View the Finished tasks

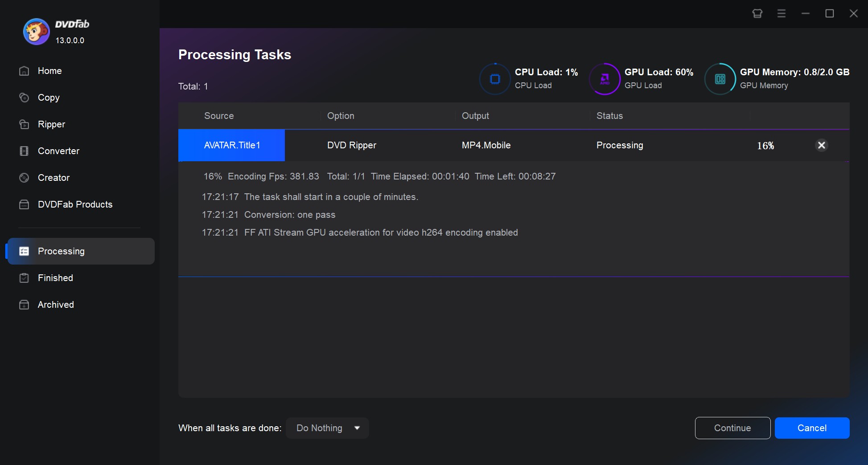tap(81, 278)
